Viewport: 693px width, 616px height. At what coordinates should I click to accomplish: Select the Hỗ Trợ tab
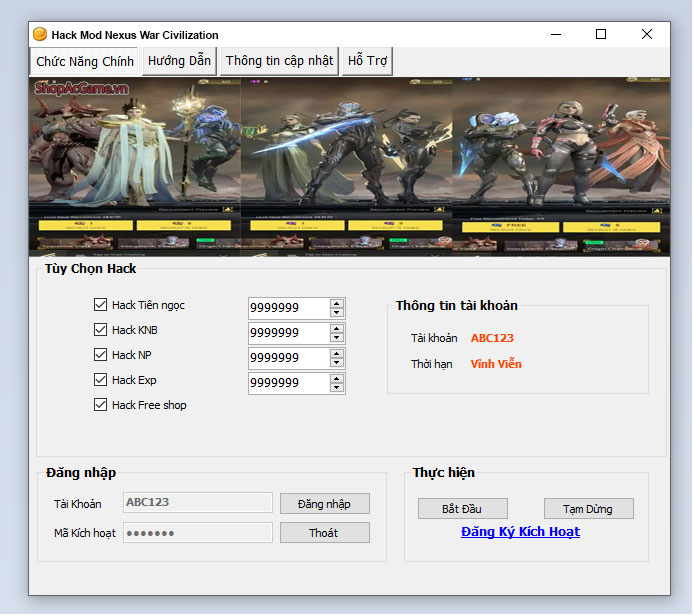click(367, 61)
